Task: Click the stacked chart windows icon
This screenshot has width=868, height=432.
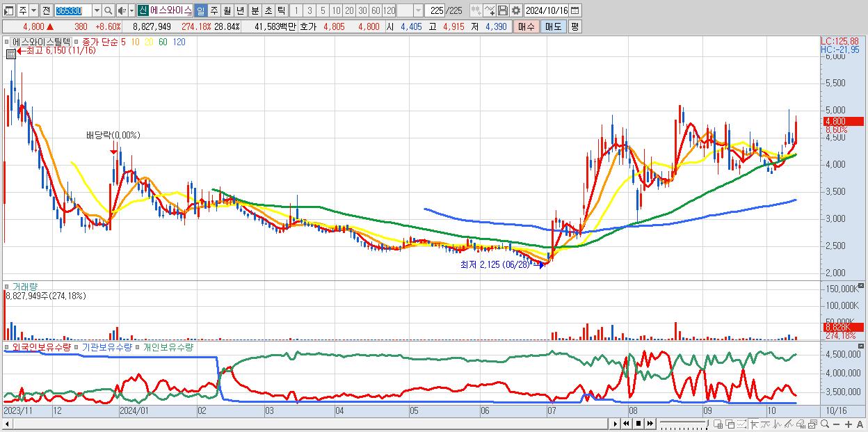Action: 812,424
